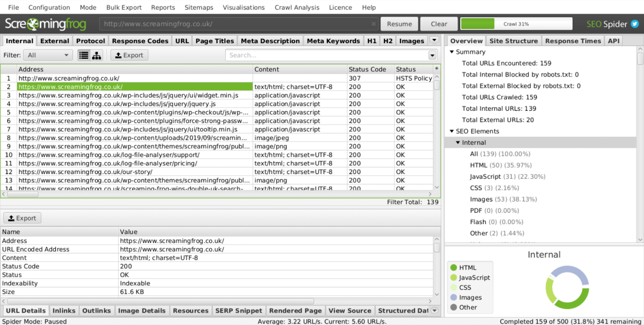Click the plus icon to add table columns

point(436,69)
